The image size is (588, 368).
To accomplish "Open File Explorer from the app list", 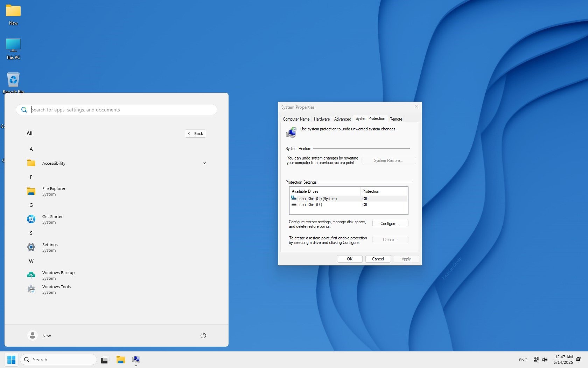I will click(54, 191).
